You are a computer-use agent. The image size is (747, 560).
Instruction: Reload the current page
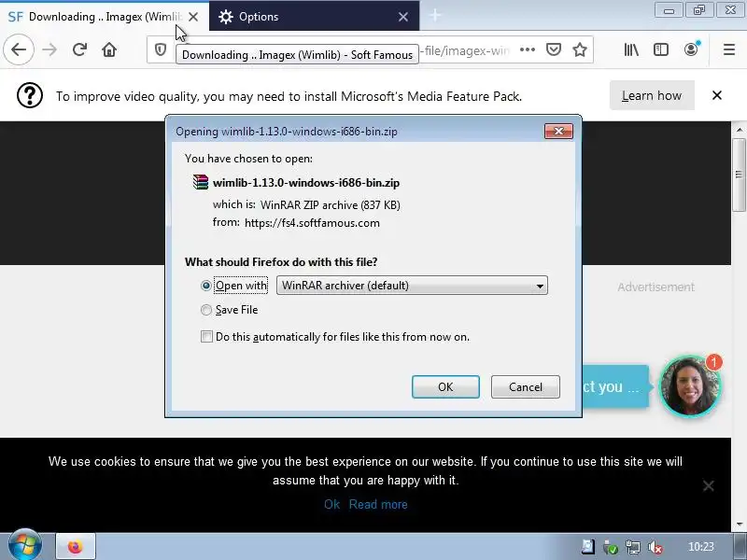coord(79,49)
